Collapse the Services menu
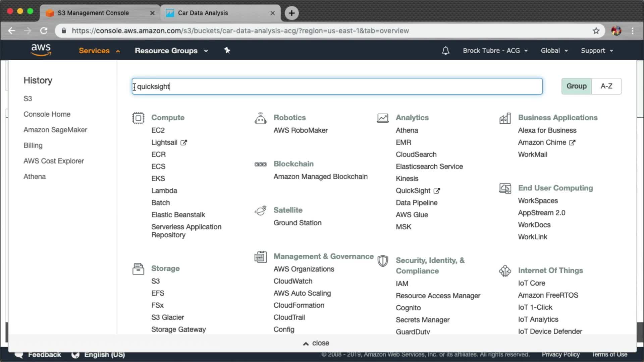The image size is (644, 362). (99, 51)
